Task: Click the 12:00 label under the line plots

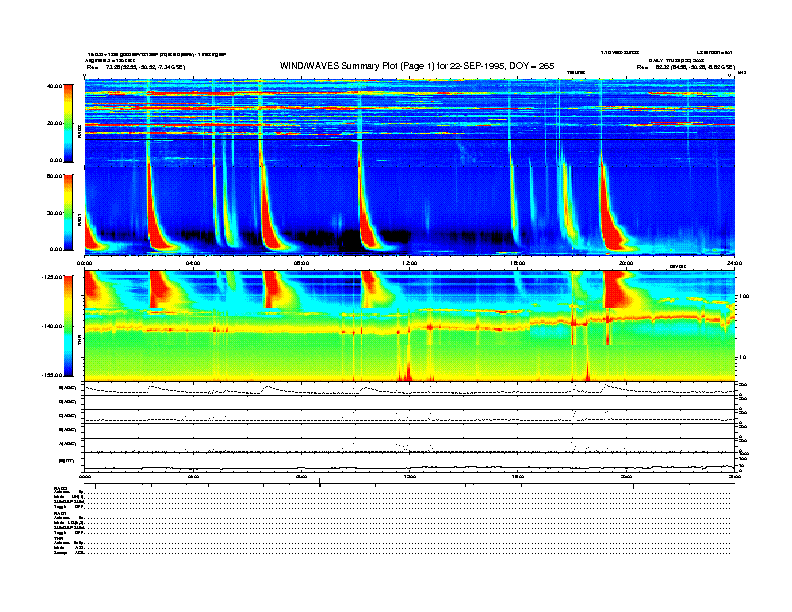Action: tap(409, 476)
